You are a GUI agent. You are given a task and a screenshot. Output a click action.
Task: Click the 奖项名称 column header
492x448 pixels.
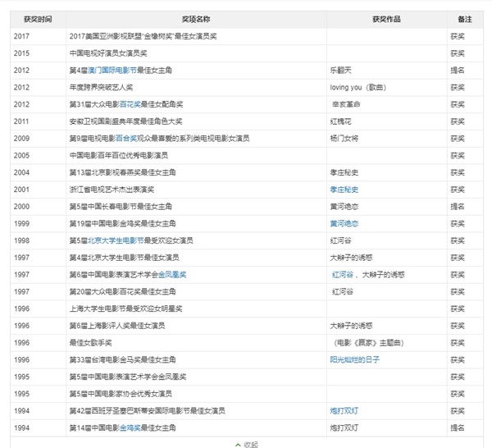[196, 19]
